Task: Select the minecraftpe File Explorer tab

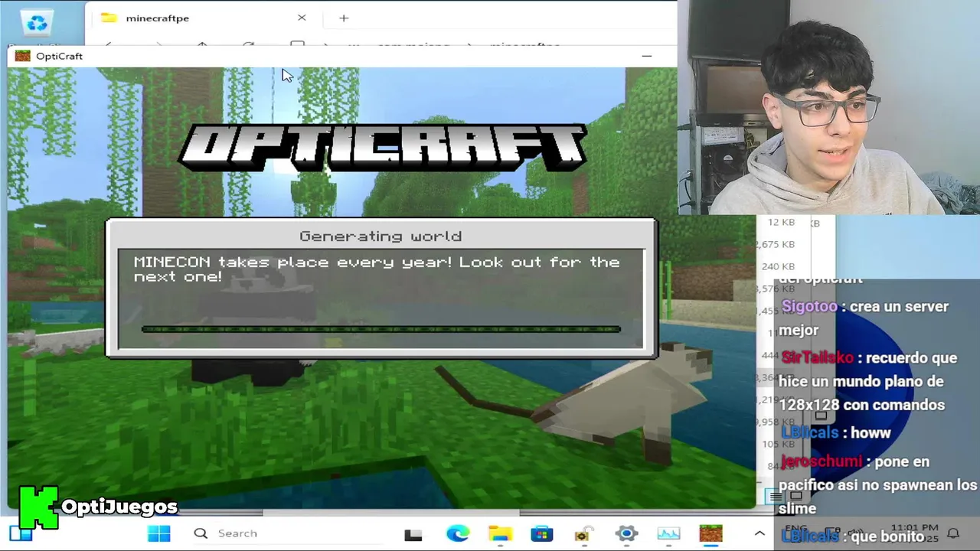Action: [199, 18]
